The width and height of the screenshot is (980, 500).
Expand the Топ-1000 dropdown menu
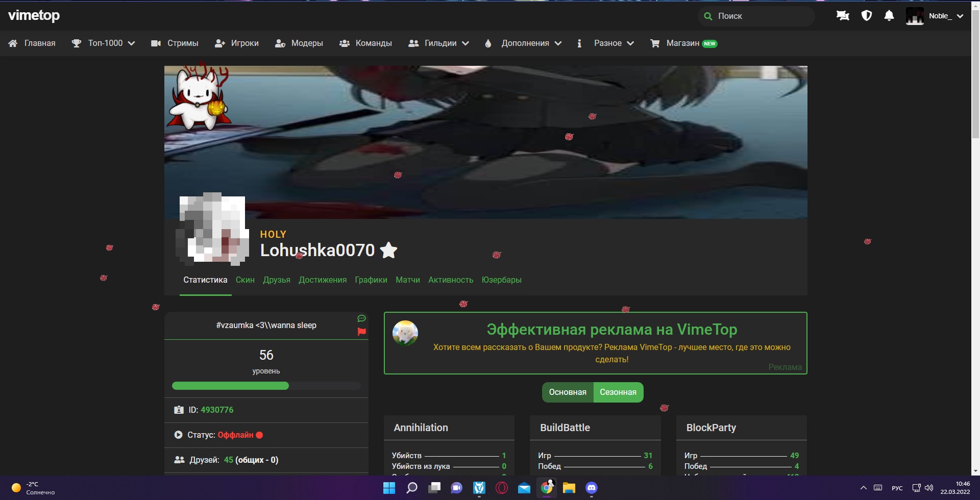click(x=104, y=43)
